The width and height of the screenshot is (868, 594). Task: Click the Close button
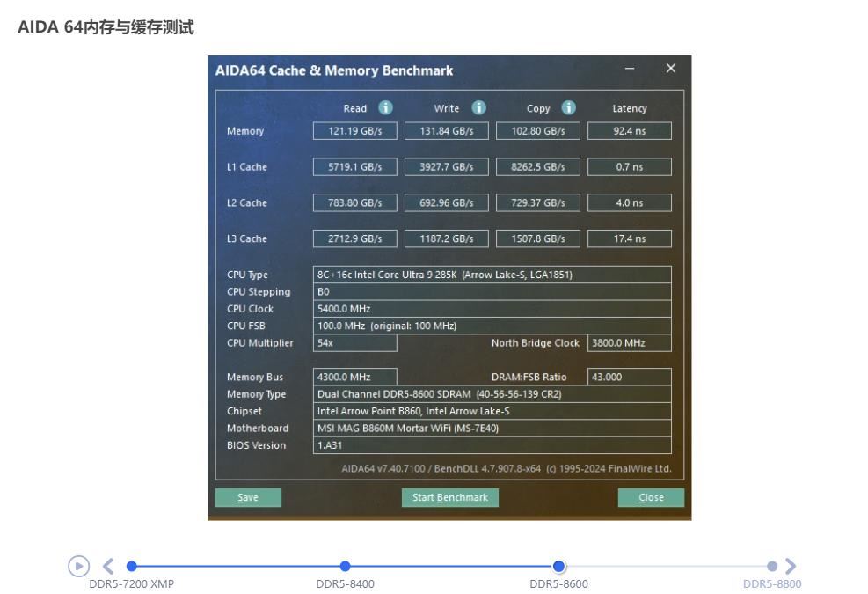pos(651,497)
